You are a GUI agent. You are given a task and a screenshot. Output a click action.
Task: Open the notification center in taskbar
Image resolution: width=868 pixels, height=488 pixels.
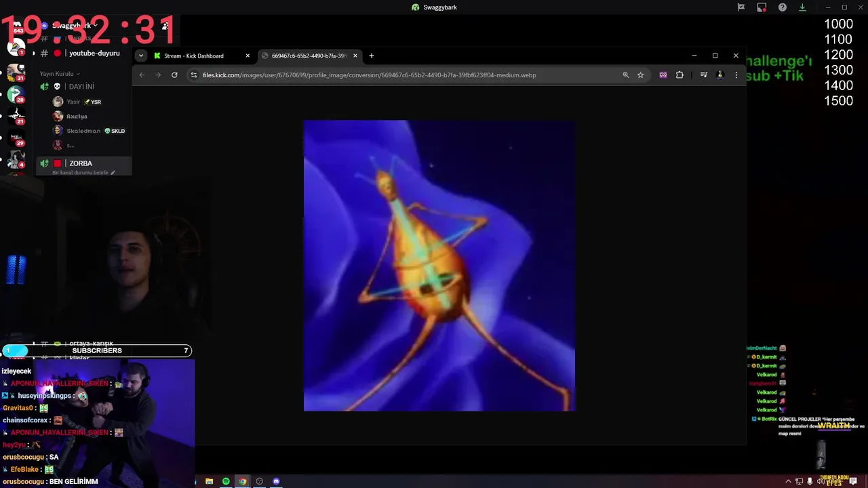854,481
